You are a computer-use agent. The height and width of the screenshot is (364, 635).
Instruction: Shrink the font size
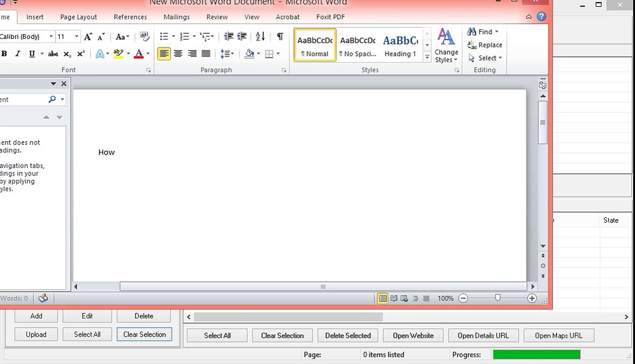[x=101, y=36]
